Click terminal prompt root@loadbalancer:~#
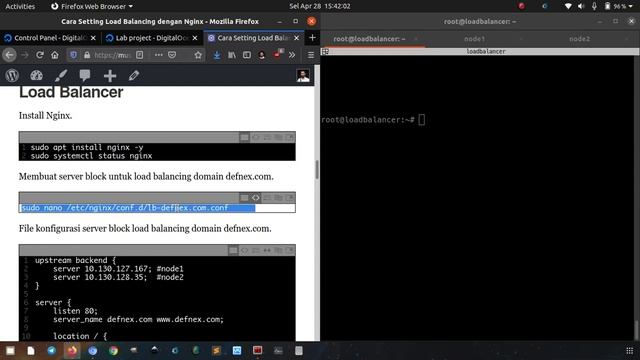640x360 pixels. tap(368, 120)
